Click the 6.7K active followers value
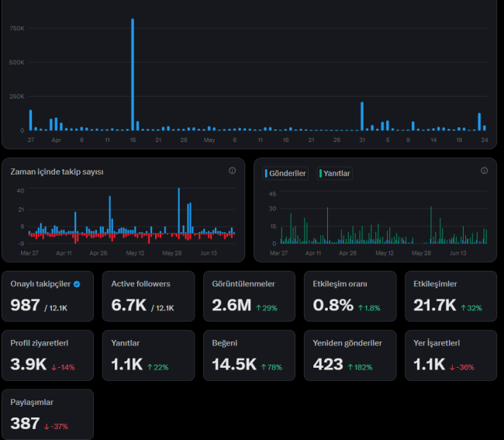 click(129, 305)
